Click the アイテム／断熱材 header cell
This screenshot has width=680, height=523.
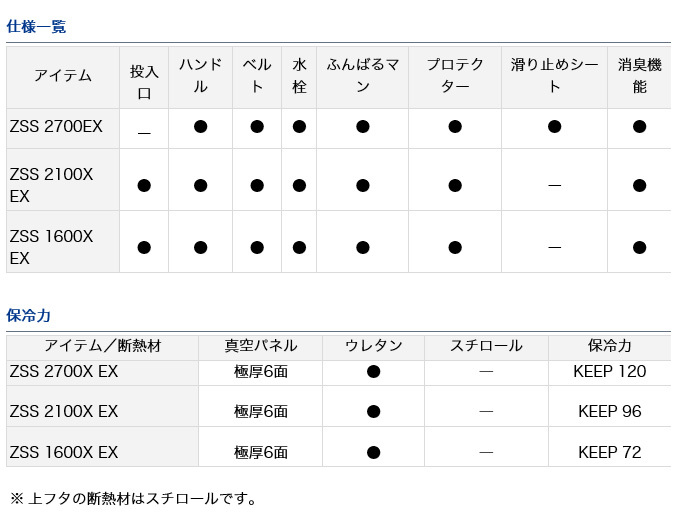point(102,346)
